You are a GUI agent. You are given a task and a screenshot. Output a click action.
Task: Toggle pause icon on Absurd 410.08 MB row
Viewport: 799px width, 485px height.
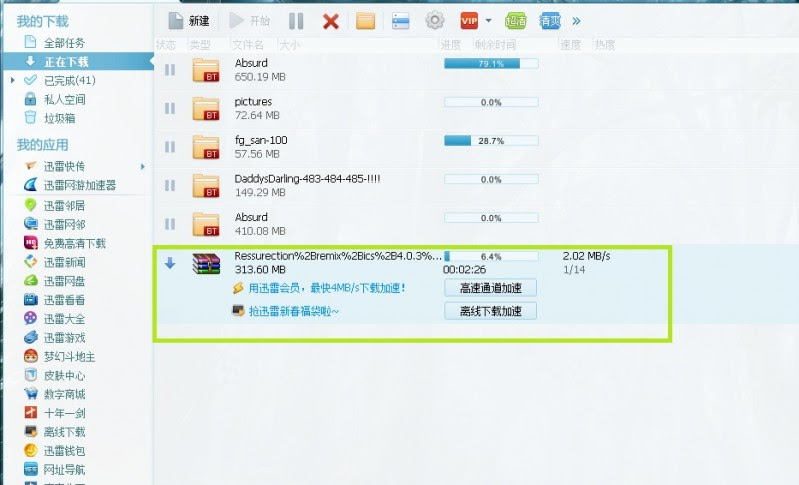click(x=170, y=224)
